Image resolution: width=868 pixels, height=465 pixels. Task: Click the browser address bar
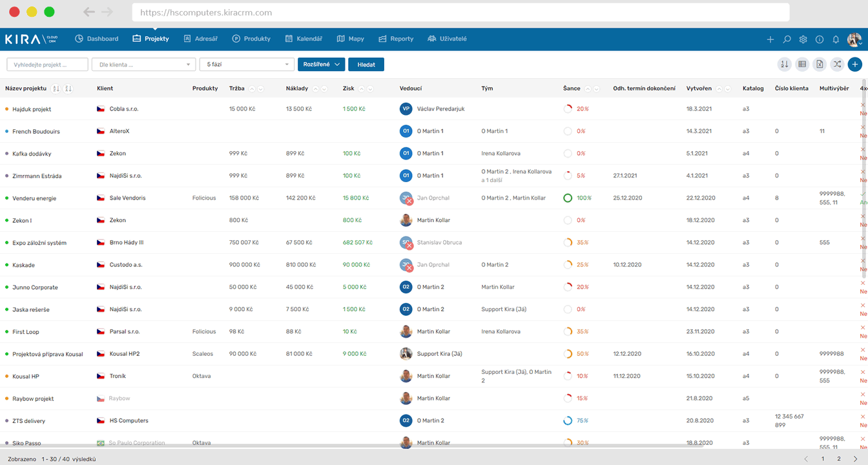(460, 12)
